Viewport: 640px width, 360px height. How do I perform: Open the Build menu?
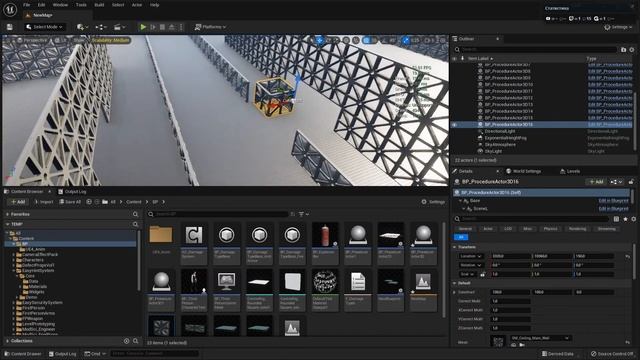[99, 5]
